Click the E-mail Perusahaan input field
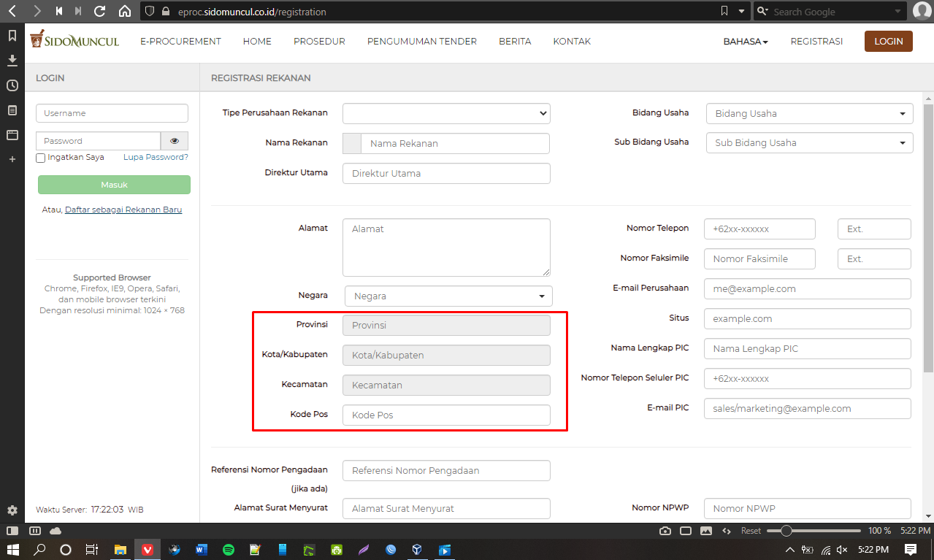The width and height of the screenshot is (934, 560). (x=807, y=289)
